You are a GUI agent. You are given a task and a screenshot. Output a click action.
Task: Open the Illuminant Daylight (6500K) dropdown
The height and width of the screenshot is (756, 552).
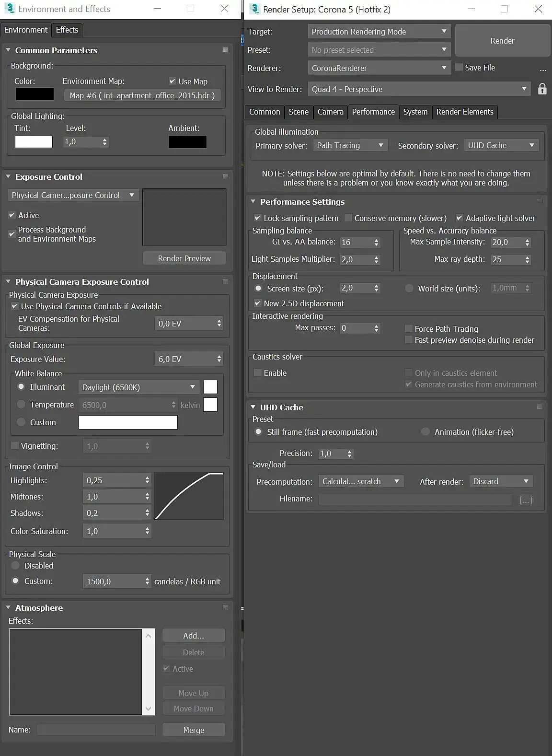(139, 387)
